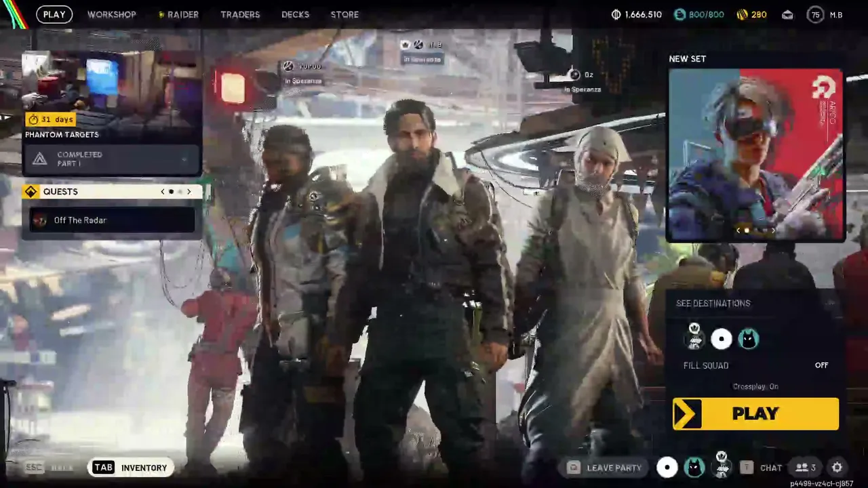Show previous New Set slide with left arrow
This screenshot has width=868, height=488.
739,230
